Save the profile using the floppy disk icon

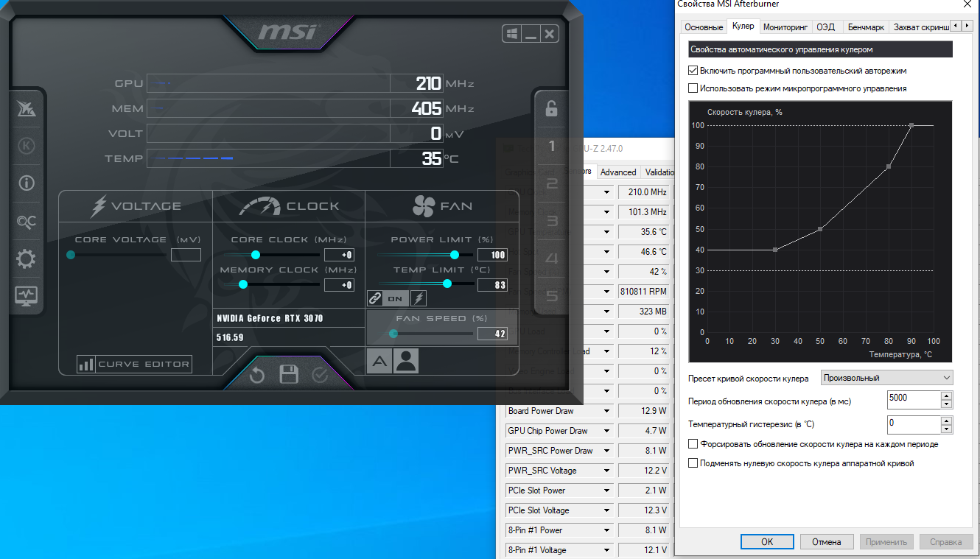[x=289, y=375]
